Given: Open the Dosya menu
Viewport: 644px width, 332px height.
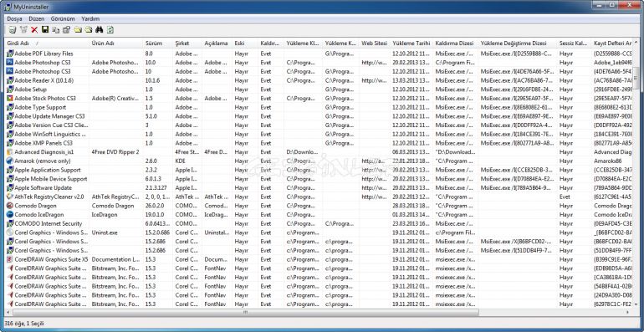Looking at the screenshot, I should [15, 19].
